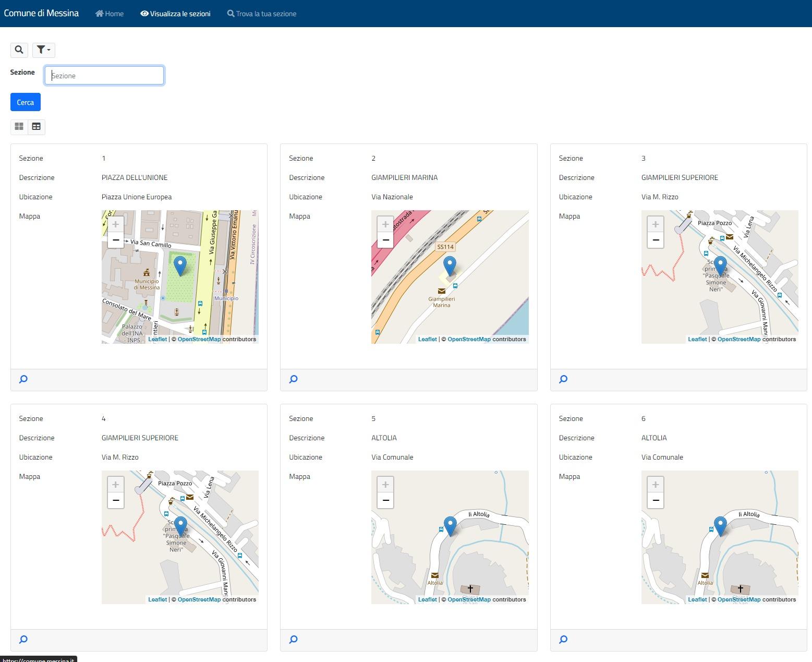Screen dimensions: 812x662
Task: Click map marker pin for section 3
Action: (720, 265)
